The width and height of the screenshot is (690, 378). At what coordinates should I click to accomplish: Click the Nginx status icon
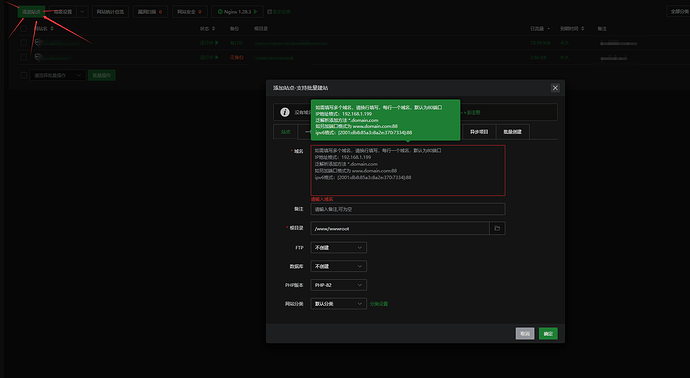(220, 12)
